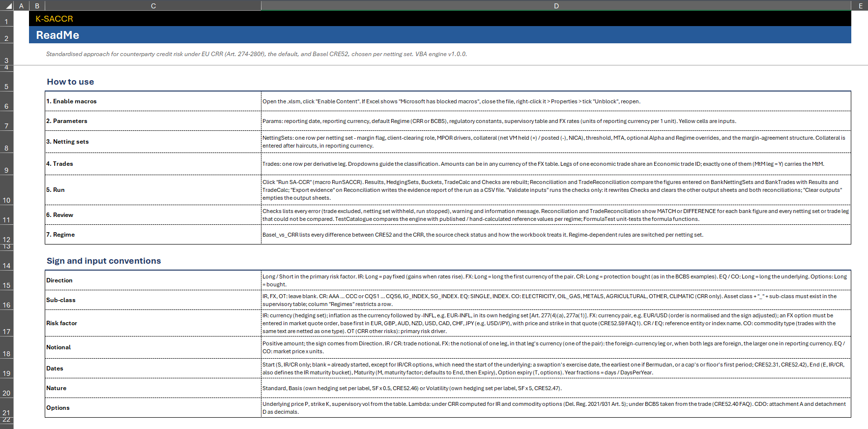This screenshot has width=868, height=429.
Task: Click the 'Trades: one row per derivative leg' description
Action: 556,164
